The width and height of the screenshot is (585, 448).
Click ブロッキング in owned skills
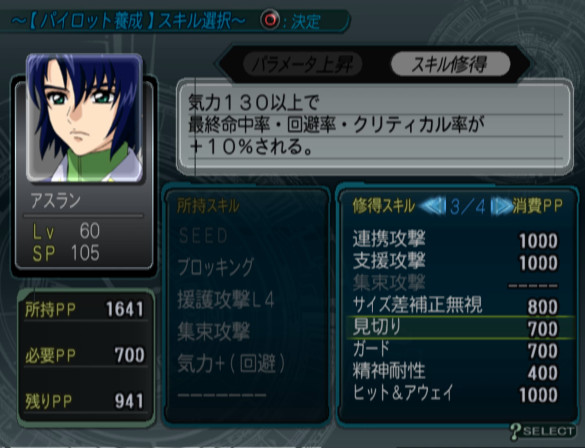pos(216,268)
